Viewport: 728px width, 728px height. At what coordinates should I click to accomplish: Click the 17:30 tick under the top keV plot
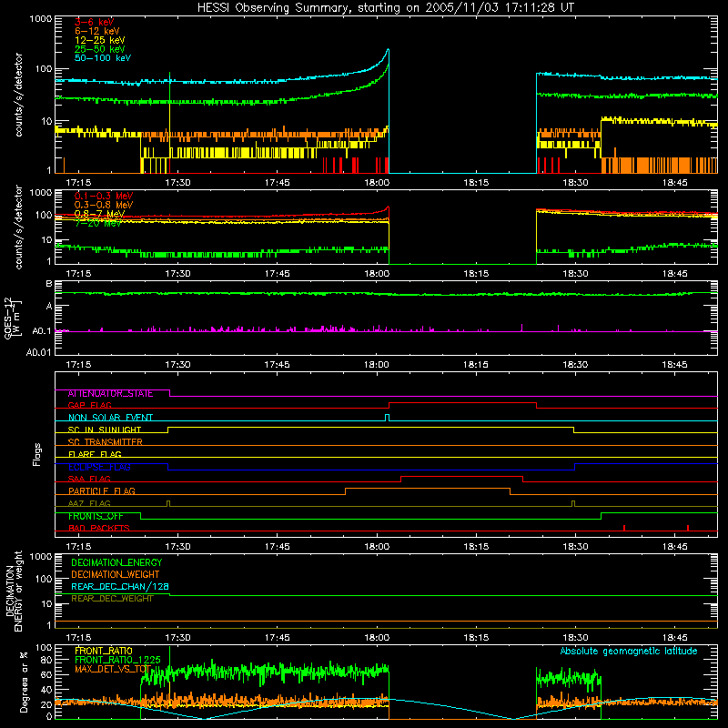tap(177, 183)
